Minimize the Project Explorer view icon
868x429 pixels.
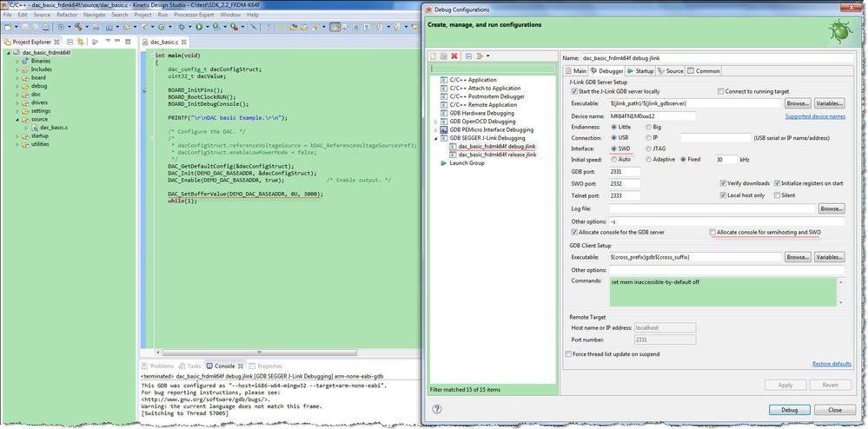click(x=117, y=41)
